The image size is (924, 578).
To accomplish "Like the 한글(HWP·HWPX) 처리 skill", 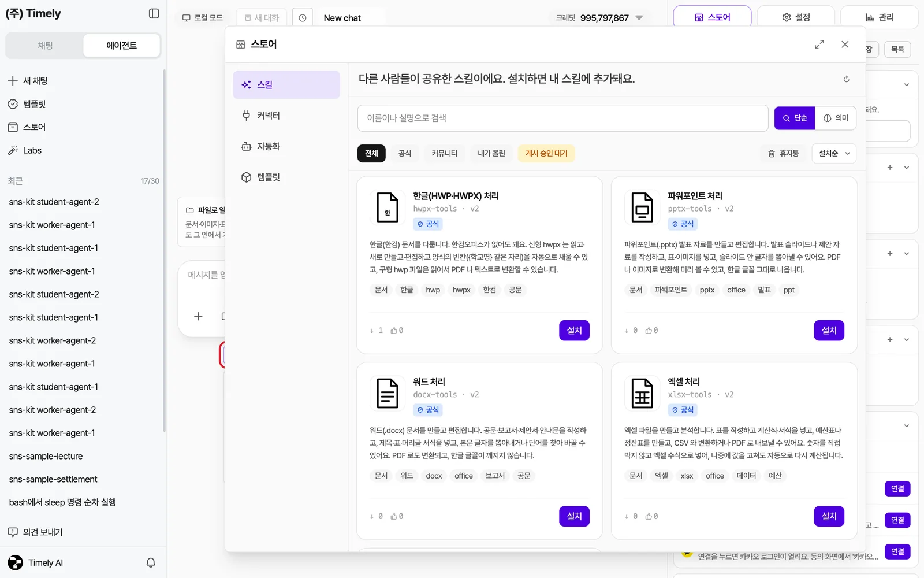I will tap(397, 331).
